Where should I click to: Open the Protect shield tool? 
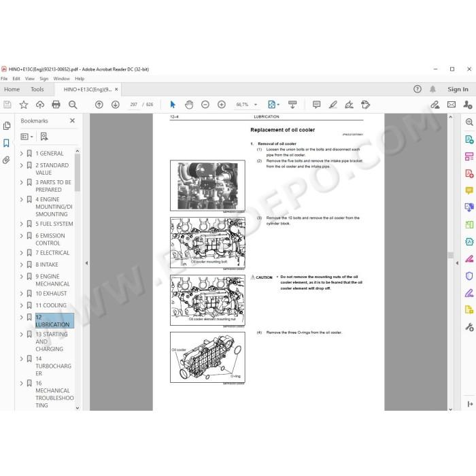(469, 276)
